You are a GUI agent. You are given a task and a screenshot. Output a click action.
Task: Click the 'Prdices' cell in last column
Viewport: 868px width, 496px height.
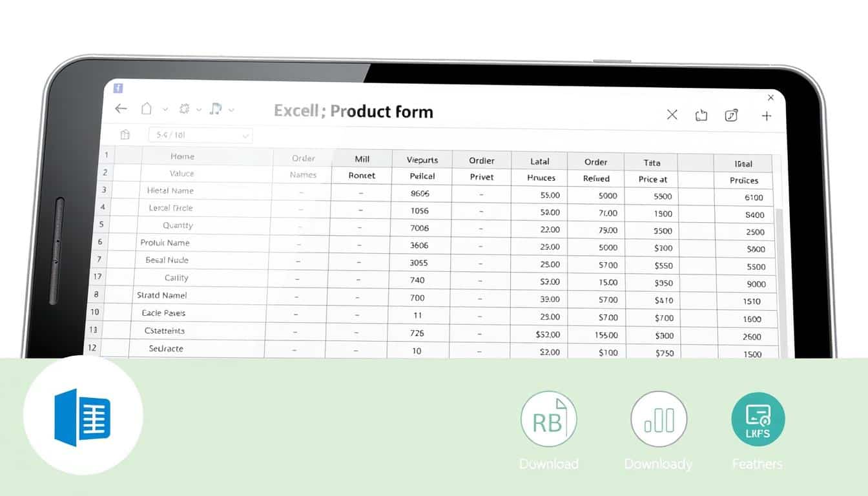point(744,180)
